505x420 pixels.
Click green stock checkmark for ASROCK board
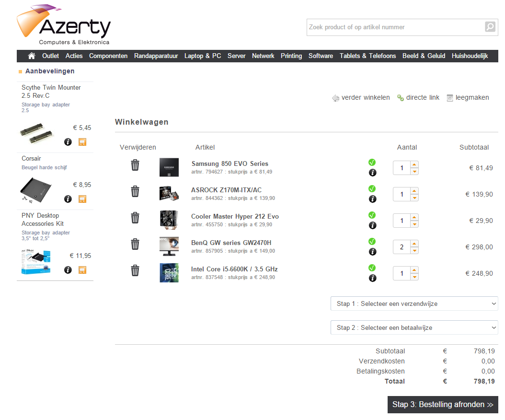click(x=372, y=188)
